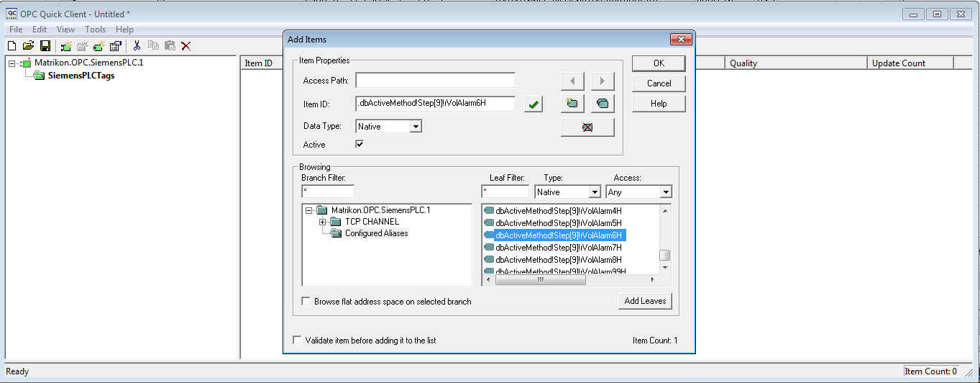980x383 pixels.
Task: Click the Item ID input field
Action: pyautogui.click(x=435, y=104)
